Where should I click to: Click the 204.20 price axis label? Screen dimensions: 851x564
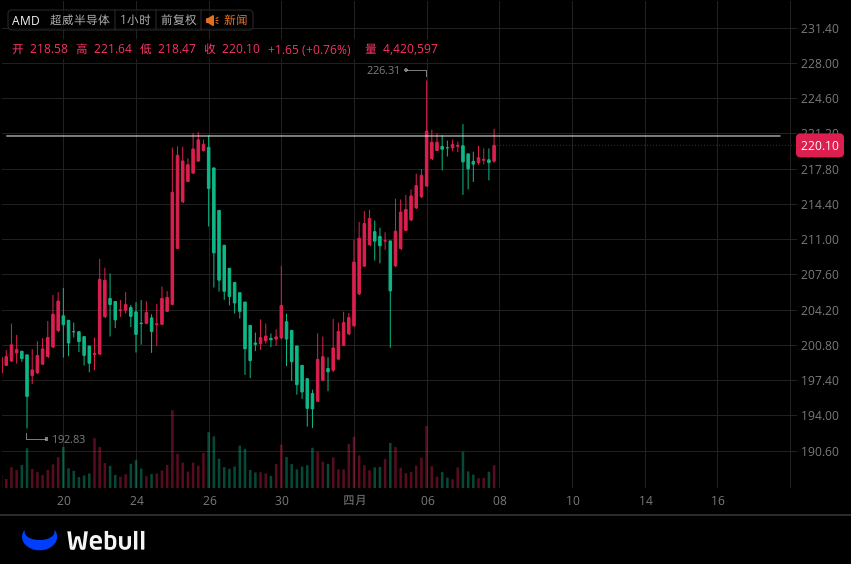point(820,310)
